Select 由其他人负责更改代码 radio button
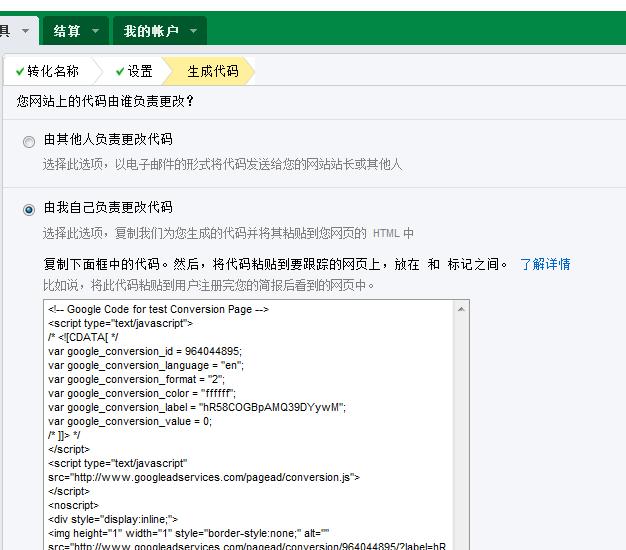Screen dimensions: 626x550 coord(29,142)
